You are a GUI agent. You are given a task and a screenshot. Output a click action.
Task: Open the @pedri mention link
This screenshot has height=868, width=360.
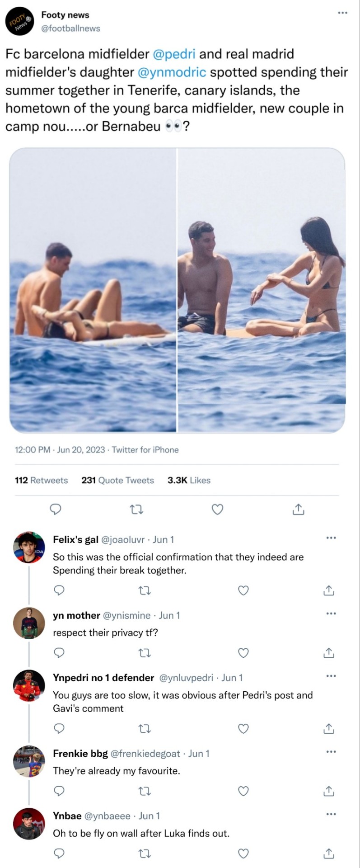174,54
